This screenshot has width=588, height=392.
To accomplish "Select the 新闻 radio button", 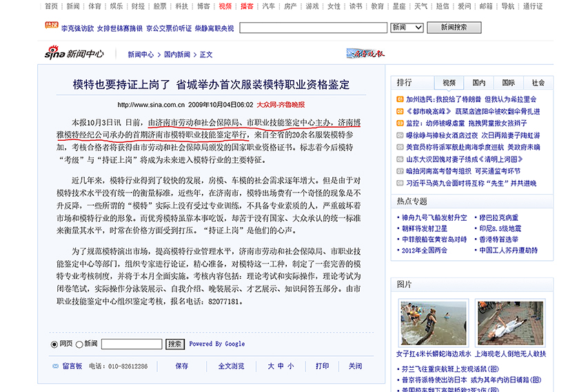I will [x=79, y=344].
